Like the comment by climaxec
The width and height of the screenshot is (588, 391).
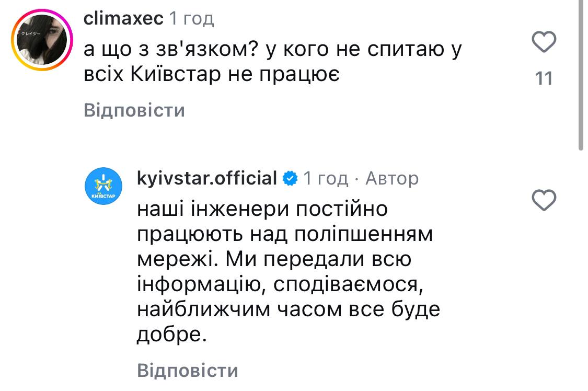click(544, 42)
